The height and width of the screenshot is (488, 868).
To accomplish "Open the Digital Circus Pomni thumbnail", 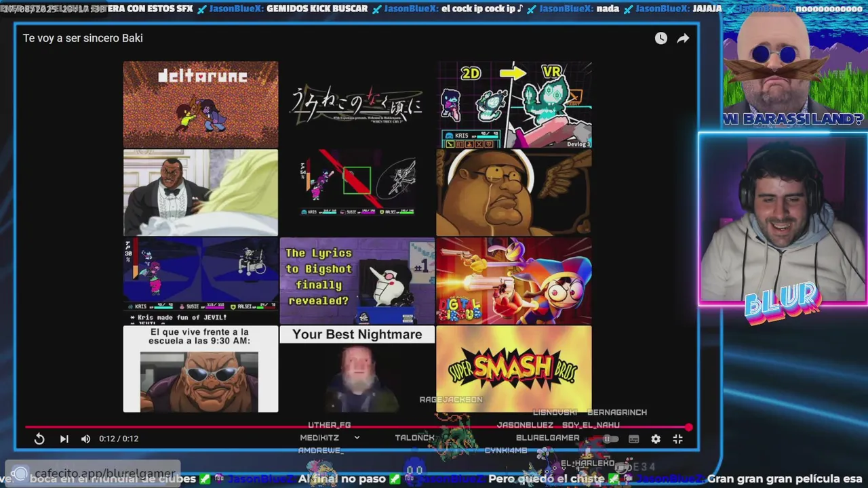I will tap(514, 281).
